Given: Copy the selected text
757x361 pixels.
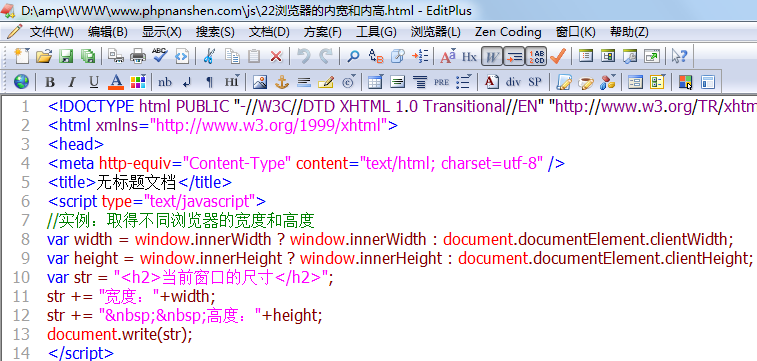Looking at the screenshot, I should click(x=232, y=56).
